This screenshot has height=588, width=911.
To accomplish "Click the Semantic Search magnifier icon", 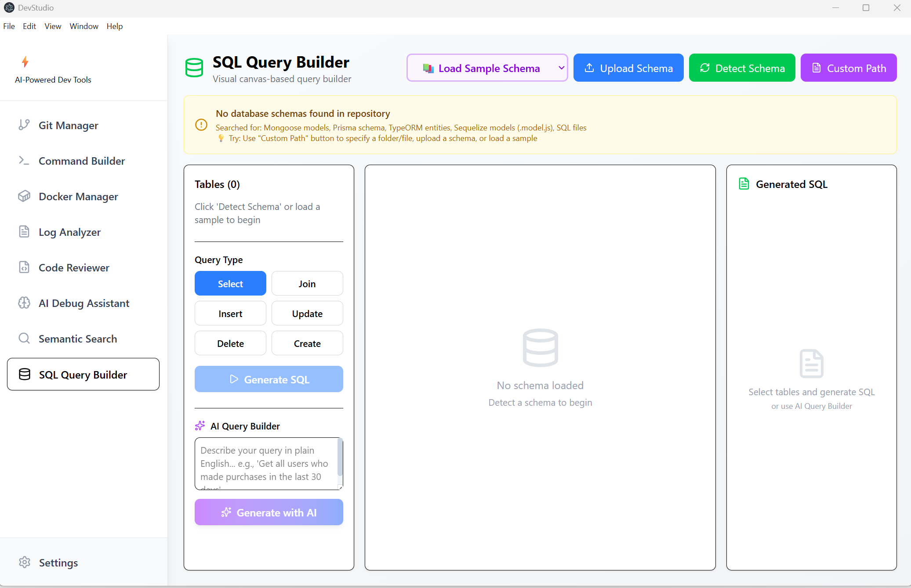I will click(24, 339).
